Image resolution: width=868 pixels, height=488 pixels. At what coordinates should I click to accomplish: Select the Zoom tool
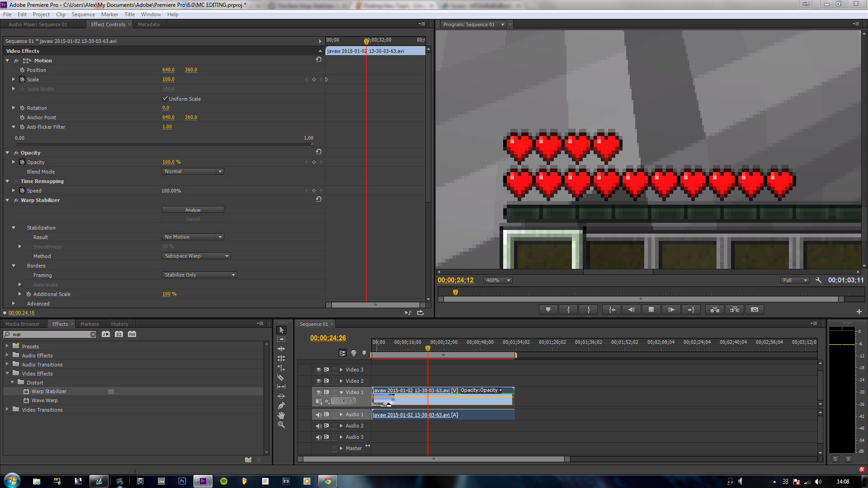(x=281, y=425)
